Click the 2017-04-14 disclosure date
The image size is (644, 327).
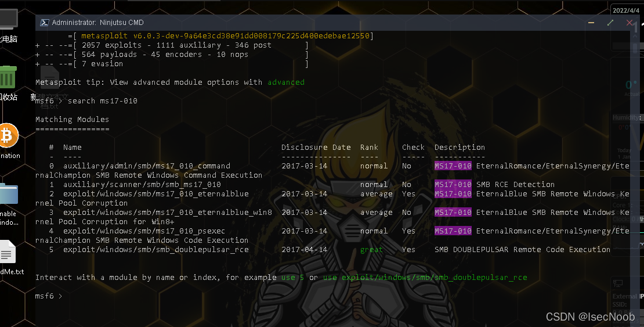pyautogui.click(x=305, y=250)
